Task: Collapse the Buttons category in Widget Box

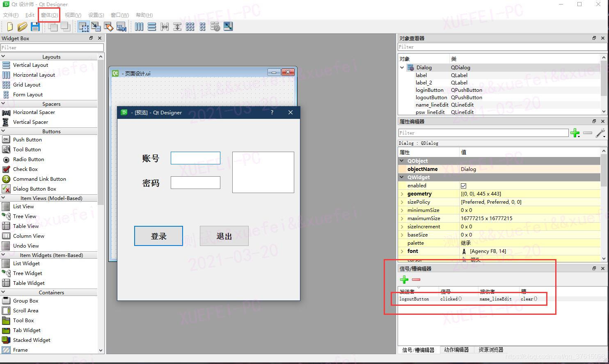Action: 3,131
